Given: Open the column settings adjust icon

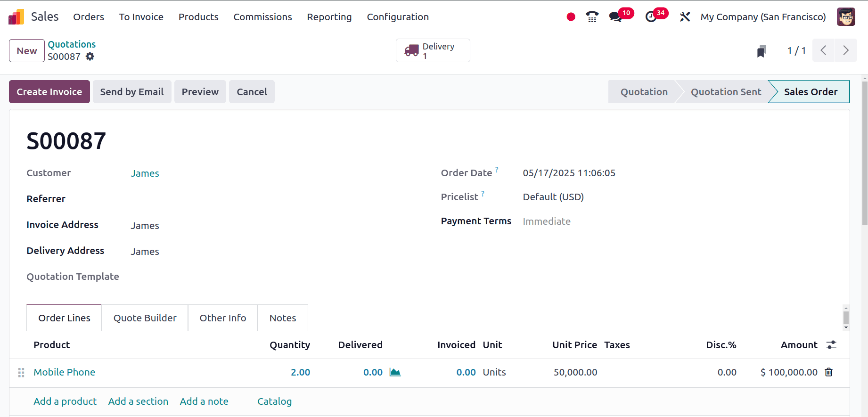Looking at the screenshot, I should tap(831, 345).
